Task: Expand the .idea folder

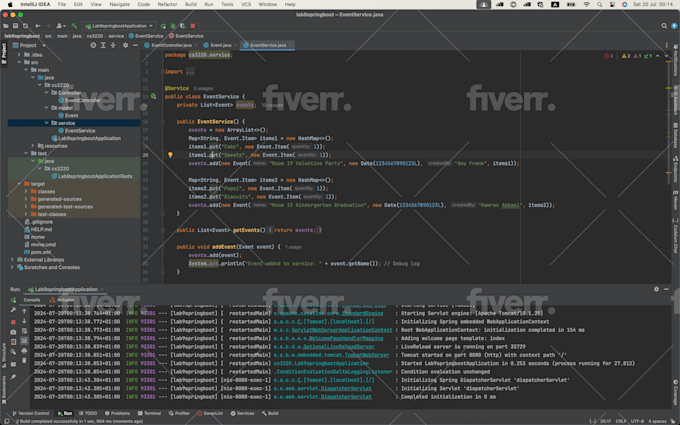Action: point(19,55)
